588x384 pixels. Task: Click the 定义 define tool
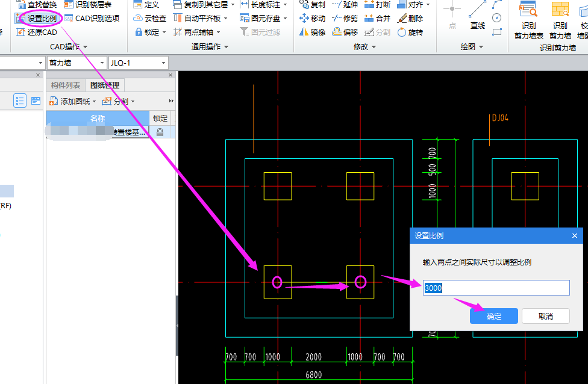click(x=146, y=4)
